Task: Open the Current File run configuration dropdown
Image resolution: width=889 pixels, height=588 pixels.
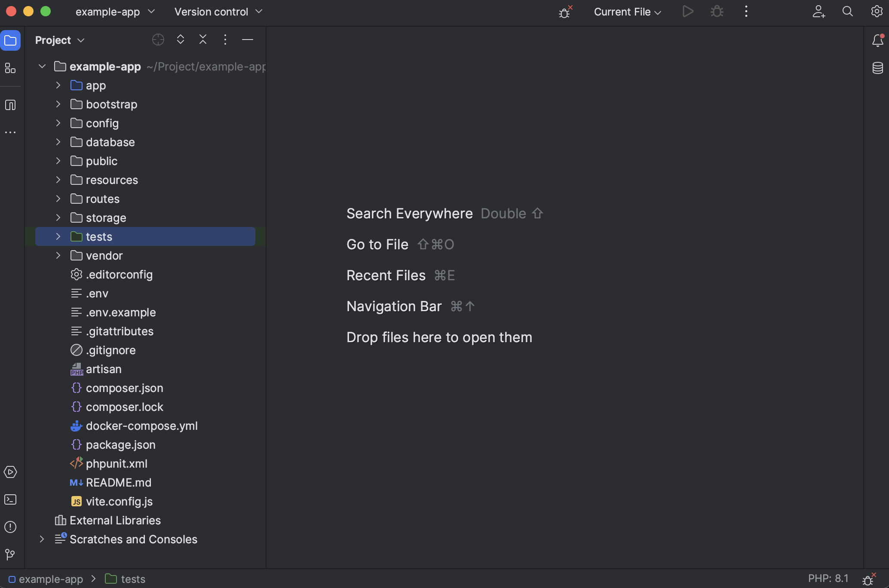Action: click(x=627, y=12)
